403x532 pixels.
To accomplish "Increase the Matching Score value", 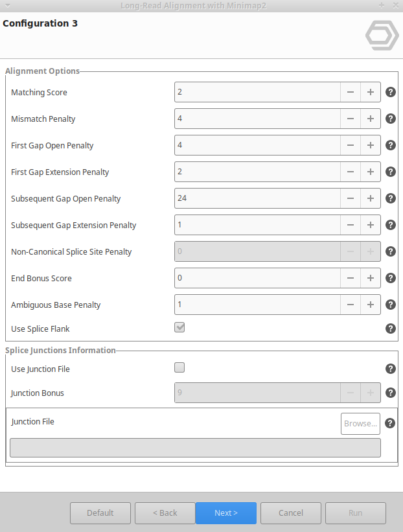I will tap(371, 92).
